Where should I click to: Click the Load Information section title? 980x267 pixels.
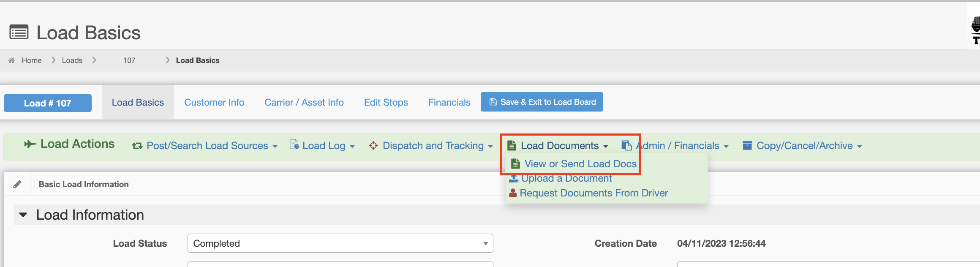tap(90, 215)
